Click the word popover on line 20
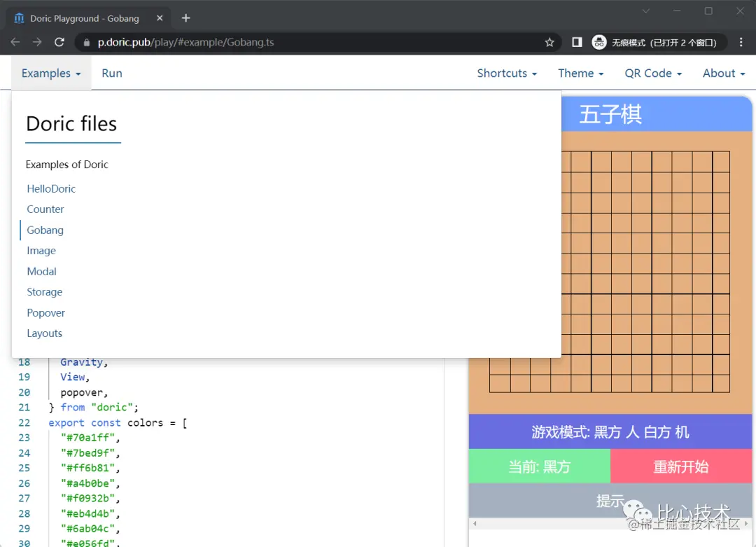 pyautogui.click(x=81, y=392)
